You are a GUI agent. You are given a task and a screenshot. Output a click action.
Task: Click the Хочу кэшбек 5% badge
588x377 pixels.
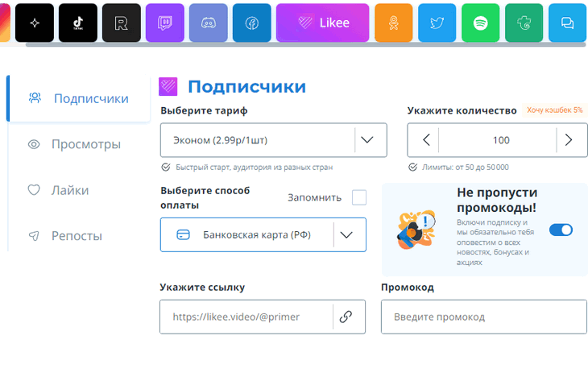tap(555, 110)
